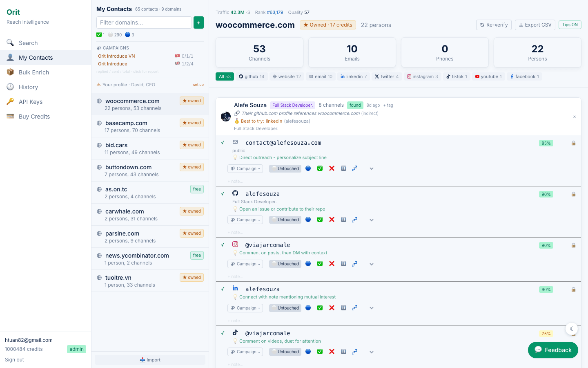Click the github icon beside alefesouza
Image resolution: width=588 pixels, height=368 pixels.
coord(235,193)
